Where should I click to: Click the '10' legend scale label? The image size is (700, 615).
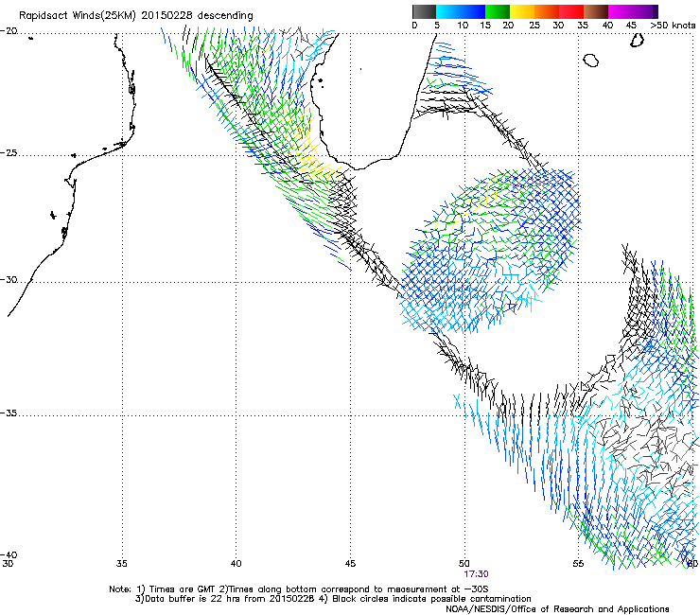[x=463, y=26]
